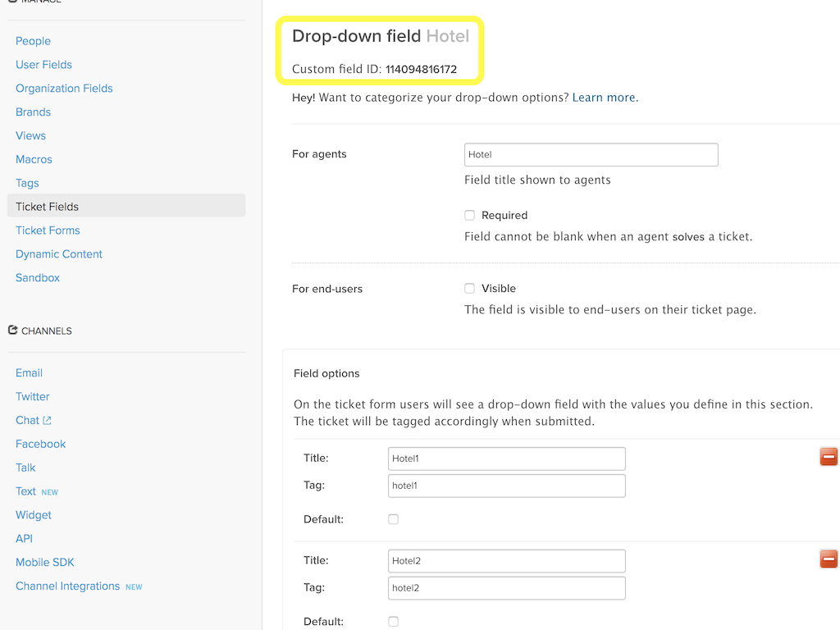This screenshot has height=630, width=840.
Task: Open Dynamic Content from sidebar
Action: pos(59,254)
